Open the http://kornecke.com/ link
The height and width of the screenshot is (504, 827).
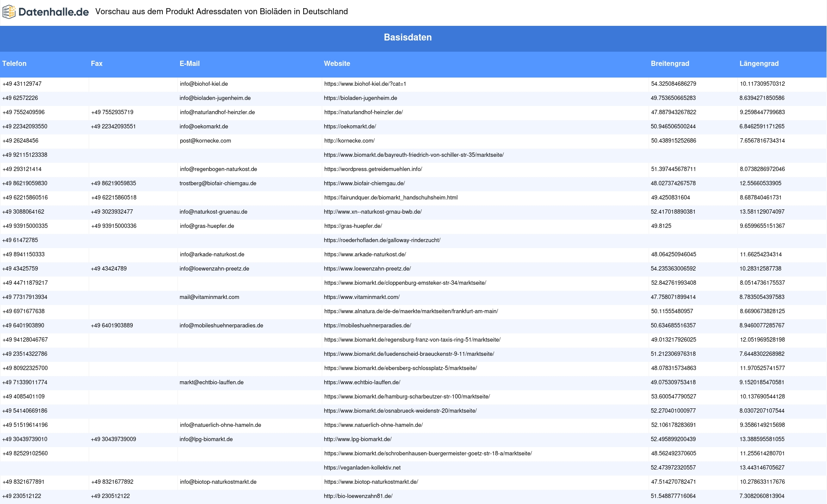(349, 141)
